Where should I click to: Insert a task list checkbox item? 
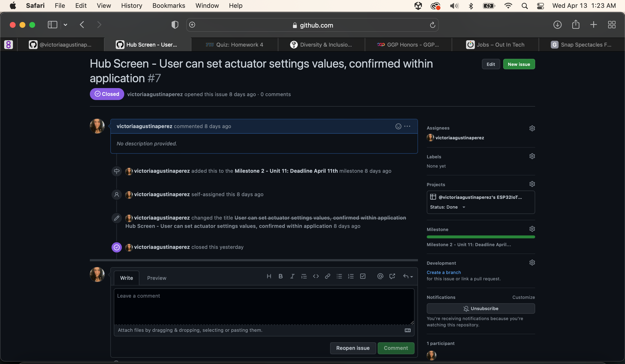[x=363, y=276]
